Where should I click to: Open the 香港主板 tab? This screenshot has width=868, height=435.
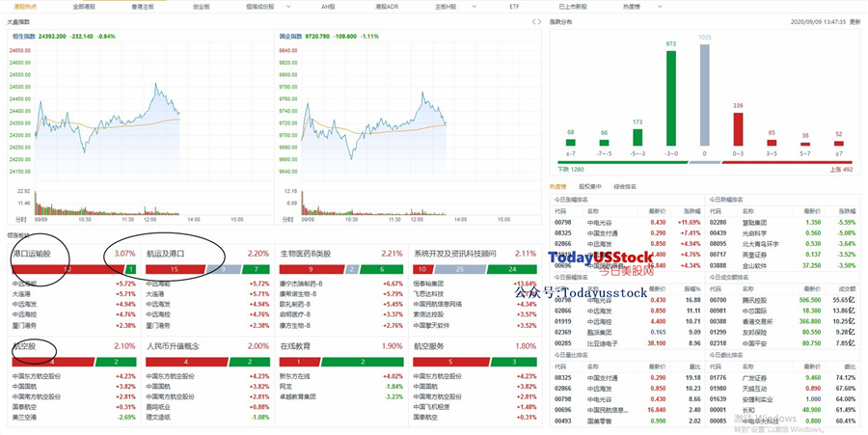pos(143,7)
